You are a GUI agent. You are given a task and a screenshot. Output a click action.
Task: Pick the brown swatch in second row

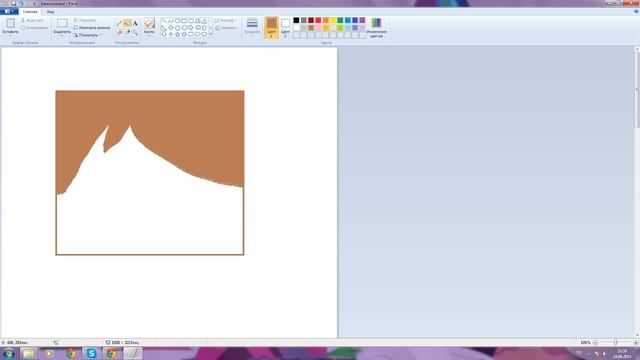pyautogui.click(x=311, y=28)
